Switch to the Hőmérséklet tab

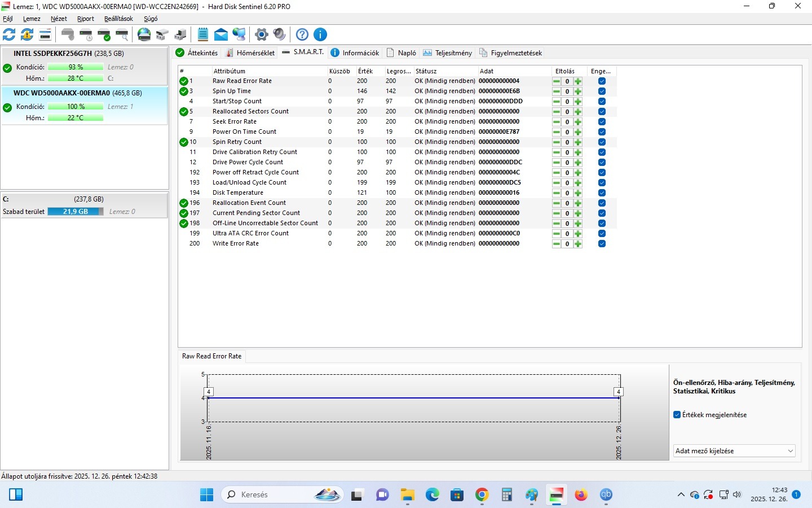pyautogui.click(x=250, y=52)
